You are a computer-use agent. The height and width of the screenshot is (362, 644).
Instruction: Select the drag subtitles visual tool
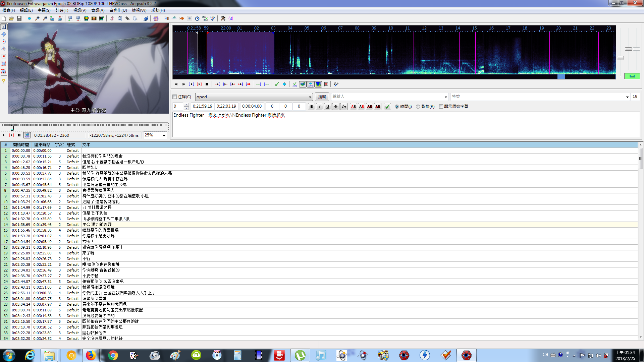pyautogui.click(x=4, y=34)
